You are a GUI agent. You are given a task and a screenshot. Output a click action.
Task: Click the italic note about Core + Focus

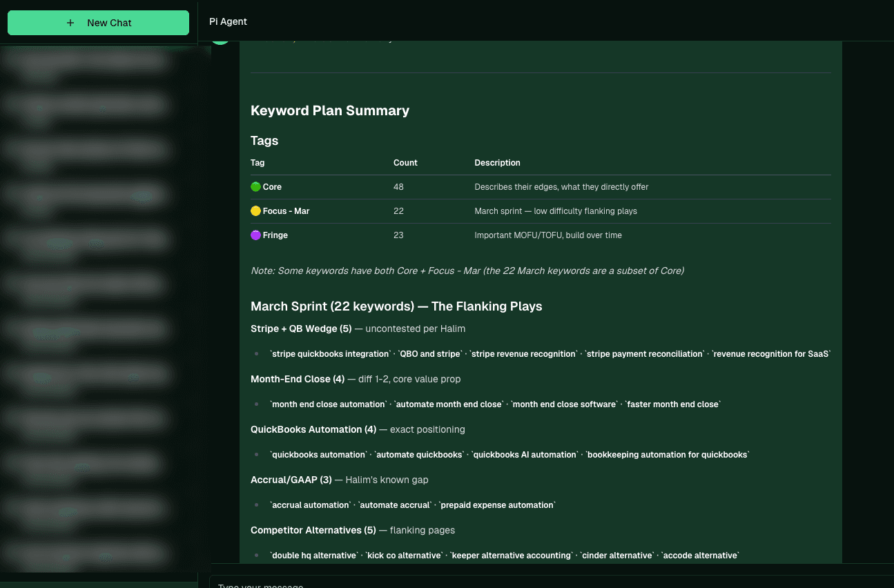point(467,271)
